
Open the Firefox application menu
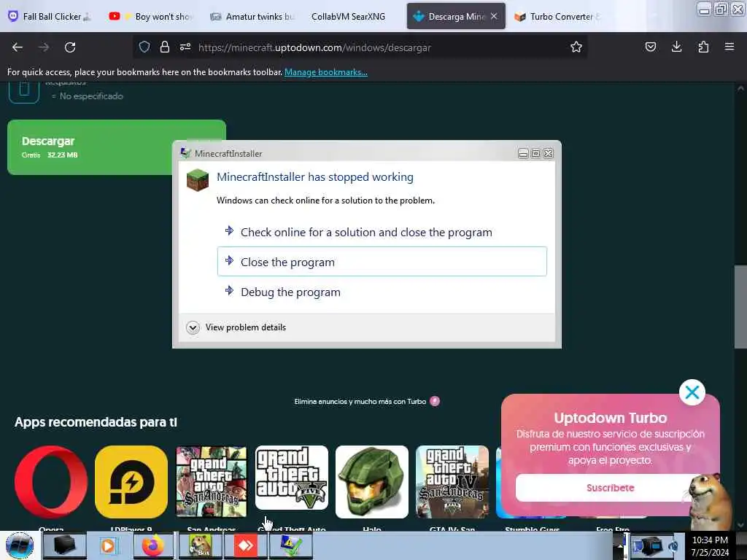(729, 47)
